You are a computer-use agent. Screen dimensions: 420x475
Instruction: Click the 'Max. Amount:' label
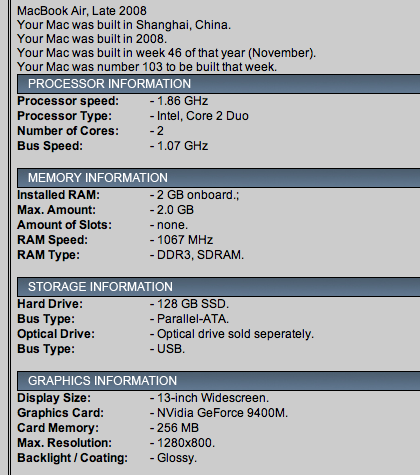coord(57,210)
